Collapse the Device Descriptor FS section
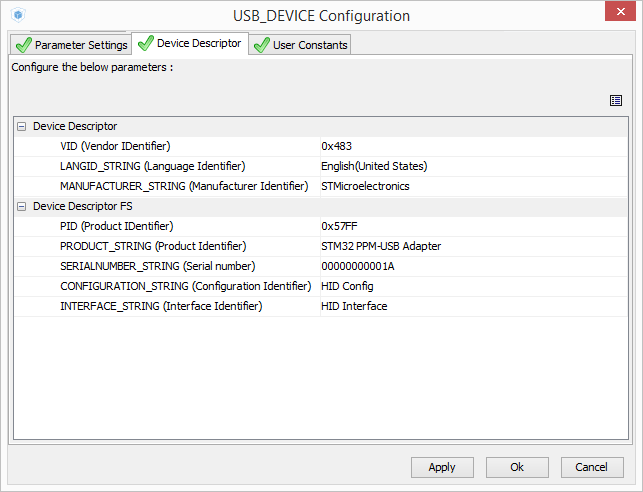This screenshot has width=643, height=492. (21, 206)
